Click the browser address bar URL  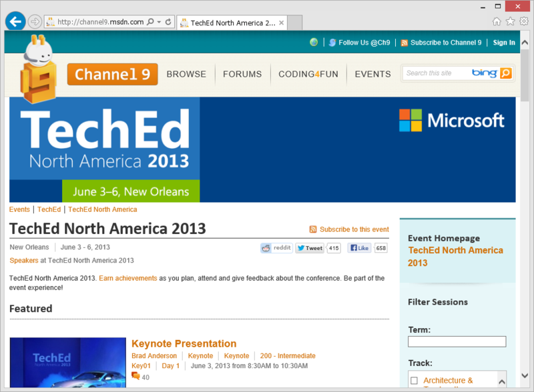coord(101,22)
